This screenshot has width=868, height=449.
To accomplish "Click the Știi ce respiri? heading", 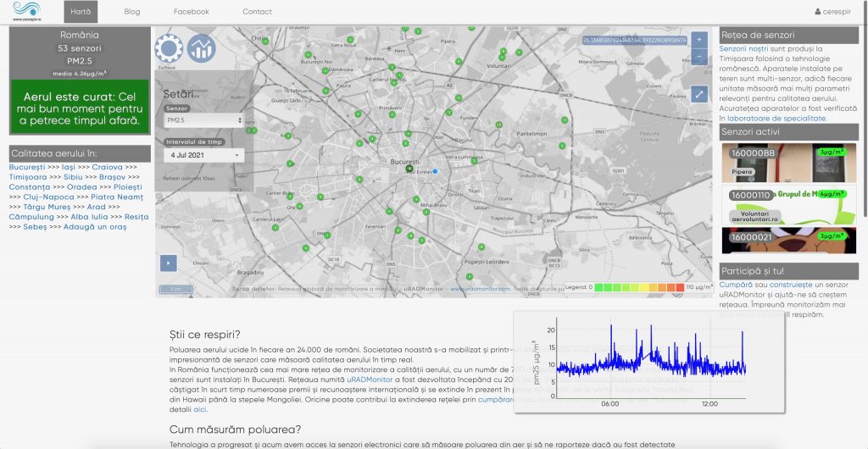I will (205, 335).
